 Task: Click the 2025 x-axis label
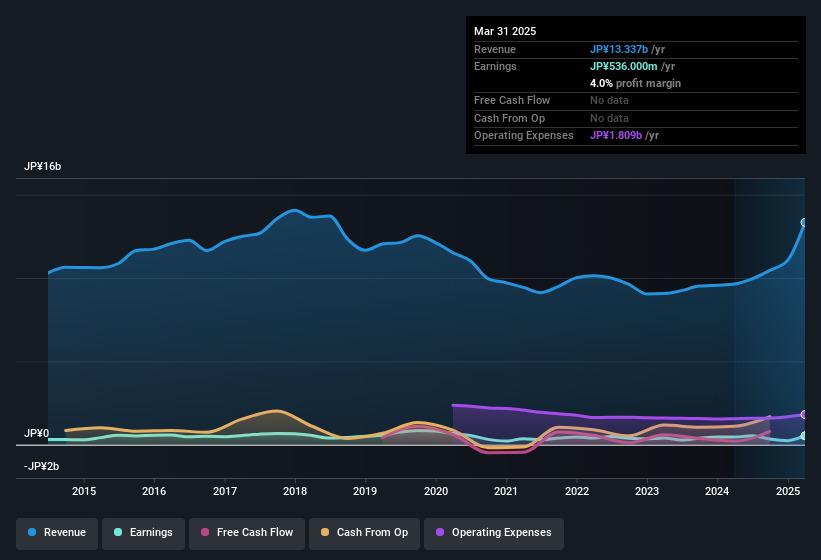(788, 491)
